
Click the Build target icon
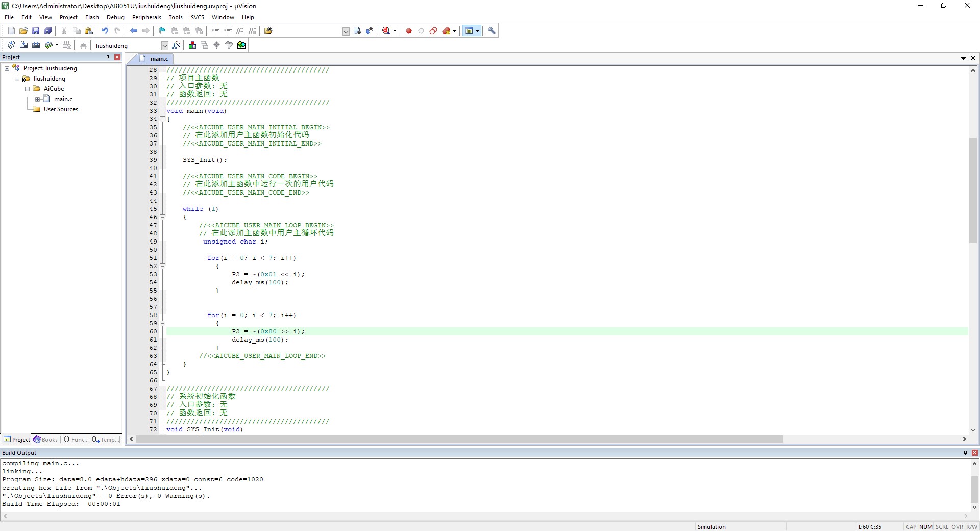pos(23,45)
